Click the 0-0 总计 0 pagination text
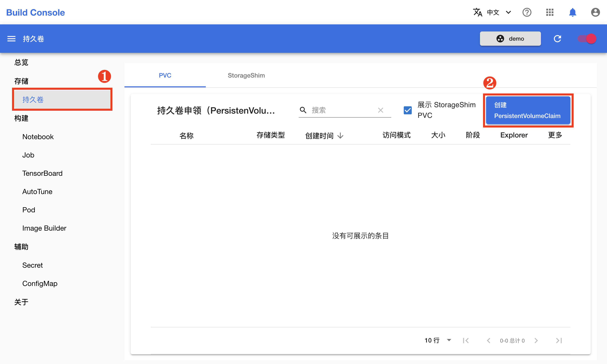Viewport: 607px width, 364px height. pyautogui.click(x=512, y=340)
